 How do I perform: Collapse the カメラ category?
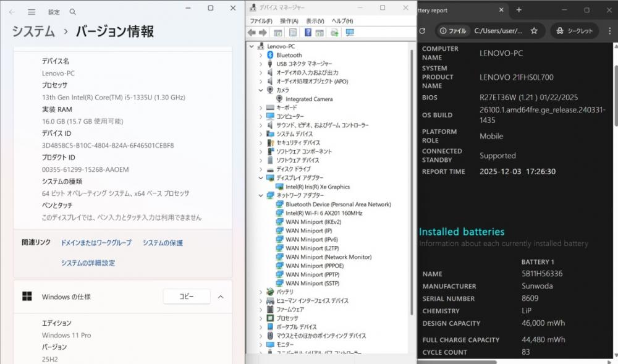[x=261, y=90]
